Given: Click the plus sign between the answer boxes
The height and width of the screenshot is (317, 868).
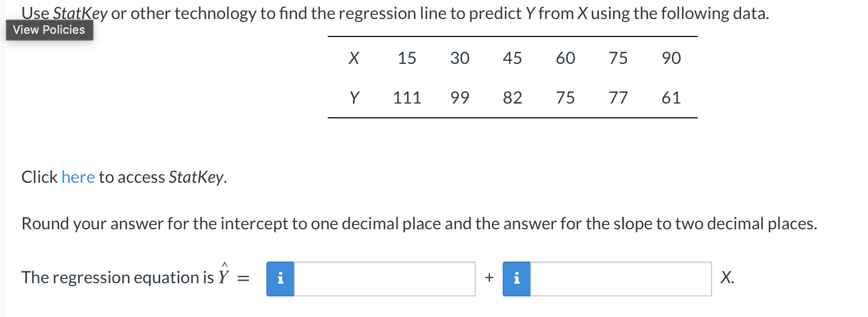Looking at the screenshot, I should click(489, 277).
